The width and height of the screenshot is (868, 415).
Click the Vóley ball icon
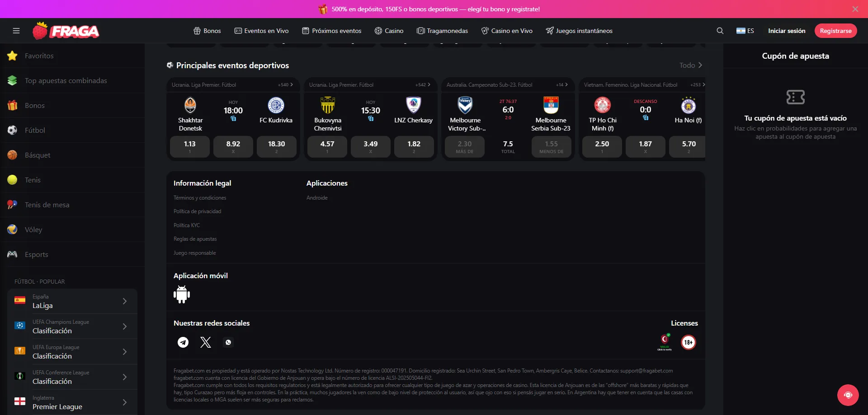12,229
